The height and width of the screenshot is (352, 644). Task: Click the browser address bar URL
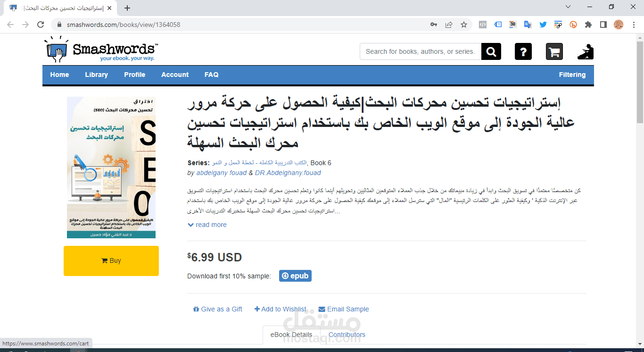click(124, 25)
